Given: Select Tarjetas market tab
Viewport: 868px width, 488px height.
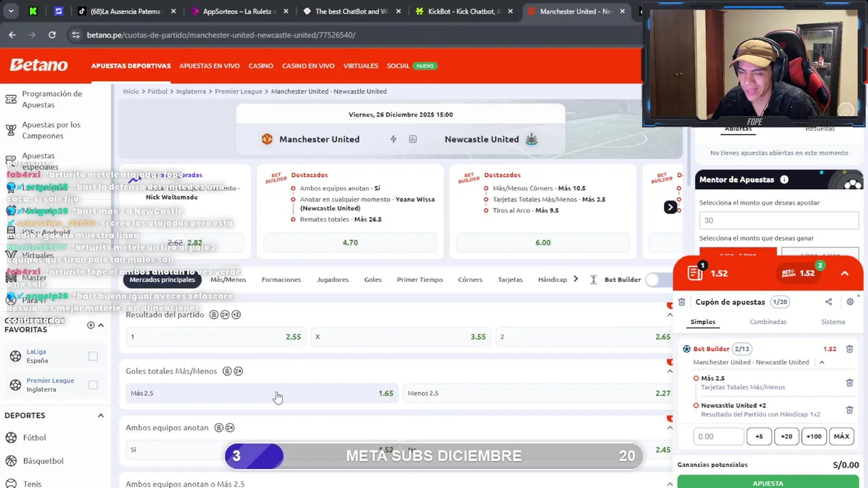Looking at the screenshot, I should point(510,279).
